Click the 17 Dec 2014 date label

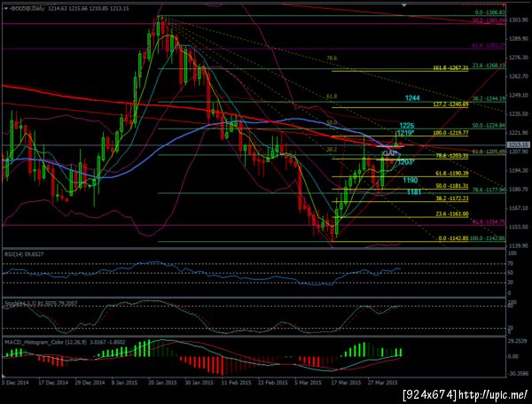(53, 383)
